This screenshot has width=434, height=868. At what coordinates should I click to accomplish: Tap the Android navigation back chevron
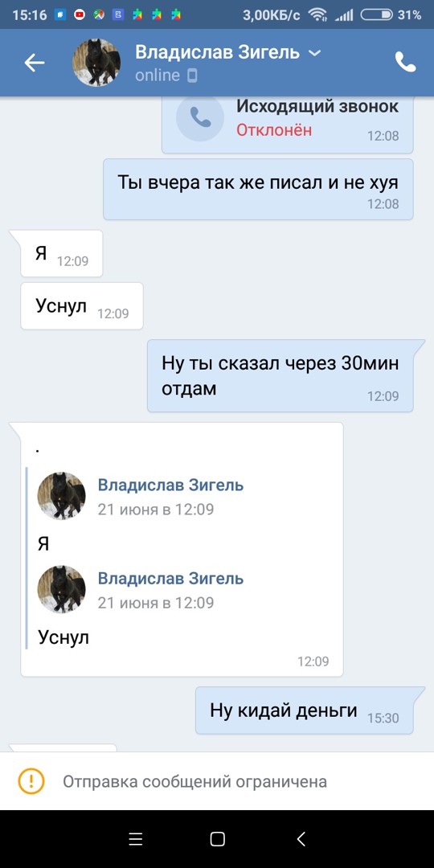click(301, 839)
